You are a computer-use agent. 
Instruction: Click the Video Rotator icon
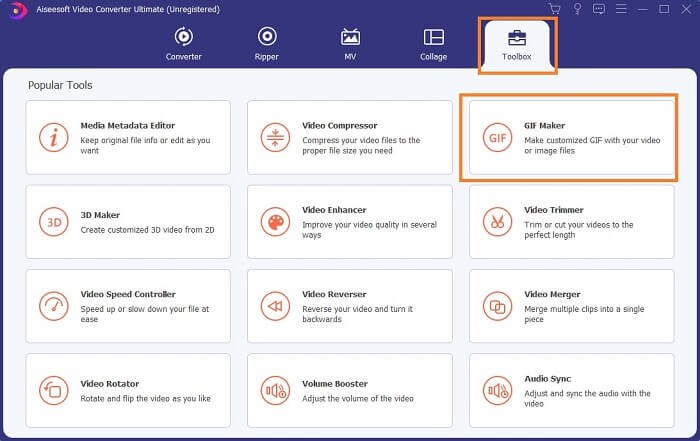pos(54,391)
